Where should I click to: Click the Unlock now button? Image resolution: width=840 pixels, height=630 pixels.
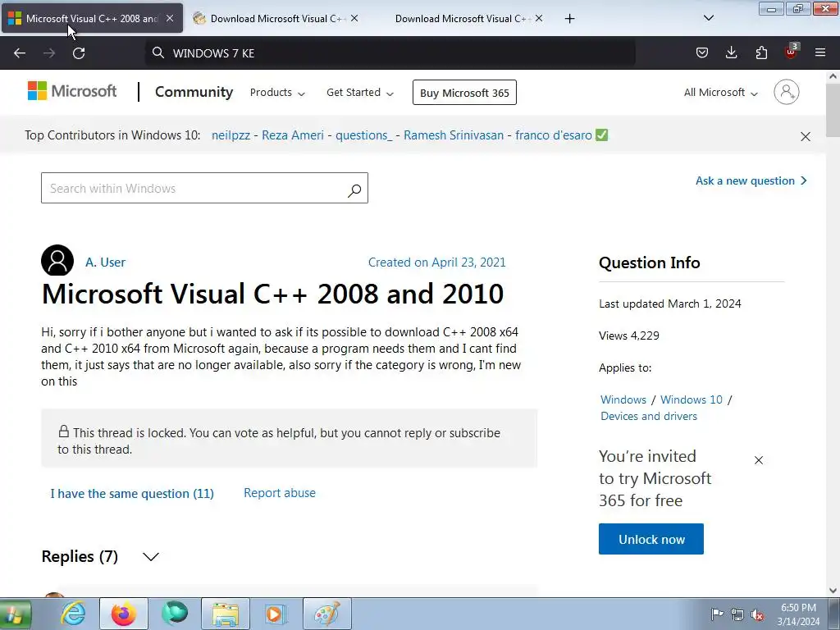click(651, 539)
